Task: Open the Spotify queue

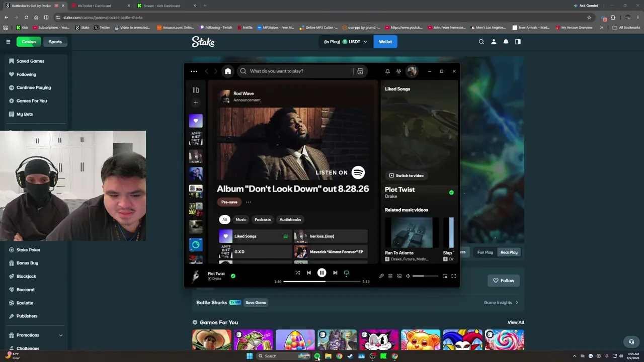Action: 390,276
